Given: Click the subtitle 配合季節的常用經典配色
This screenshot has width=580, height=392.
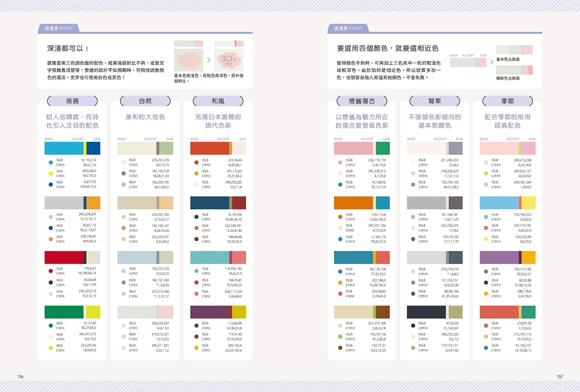Looking at the screenshot, I should pyautogui.click(x=508, y=121).
